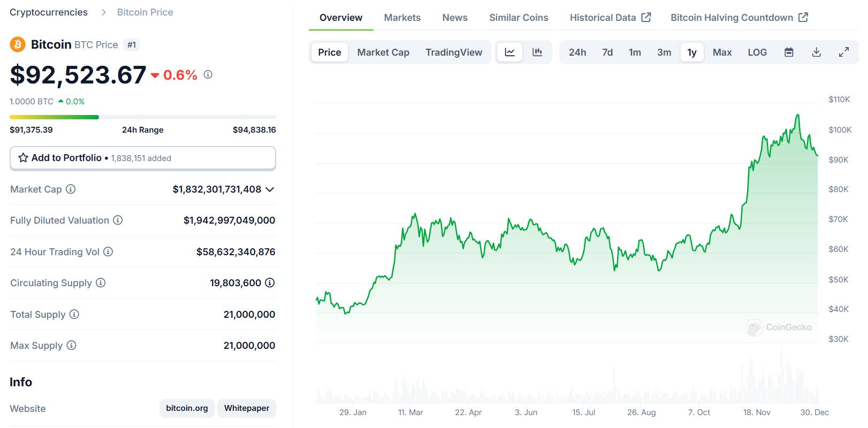The width and height of the screenshot is (868, 428).
Task: Click trading volume $58,632,340,876
Action: pyautogui.click(x=235, y=252)
